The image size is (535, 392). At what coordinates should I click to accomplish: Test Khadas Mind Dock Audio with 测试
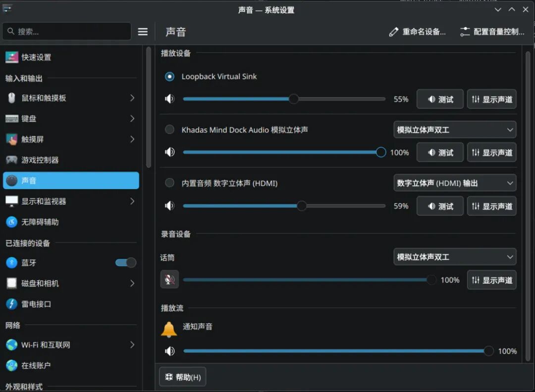point(440,152)
